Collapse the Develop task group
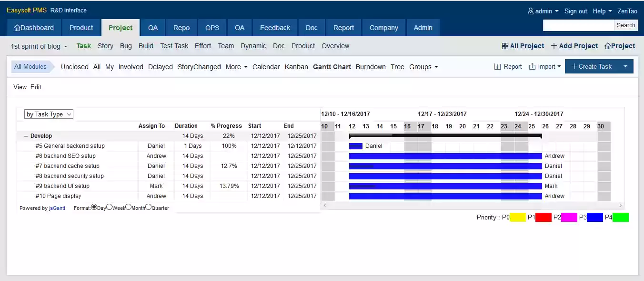Viewport: 644px width, 281px height. (x=25, y=135)
